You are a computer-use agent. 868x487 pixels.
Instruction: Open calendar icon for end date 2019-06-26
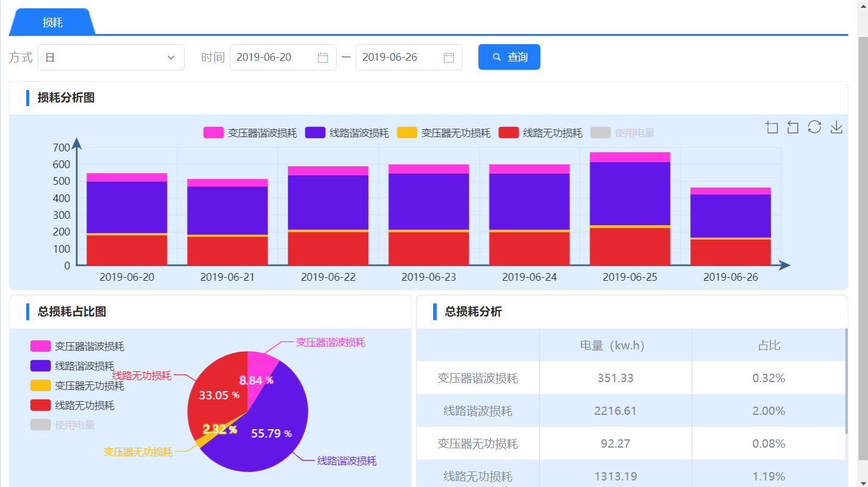[449, 57]
